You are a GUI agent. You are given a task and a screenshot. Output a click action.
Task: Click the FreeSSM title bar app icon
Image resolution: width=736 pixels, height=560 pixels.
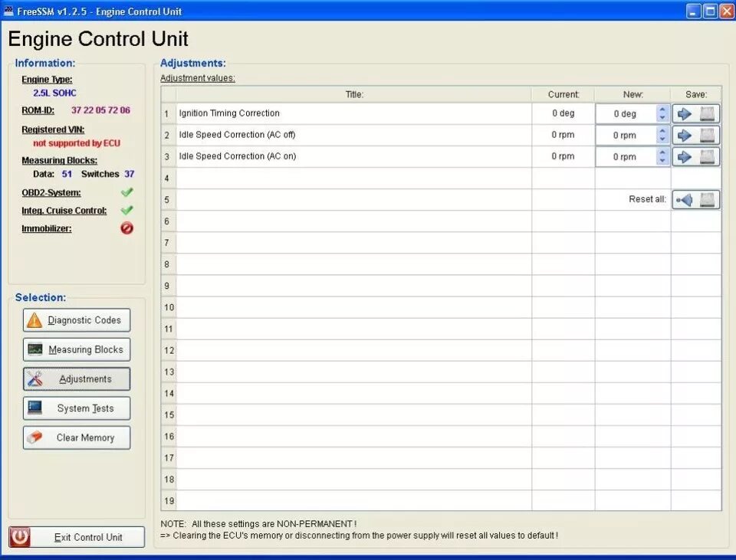(8, 11)
